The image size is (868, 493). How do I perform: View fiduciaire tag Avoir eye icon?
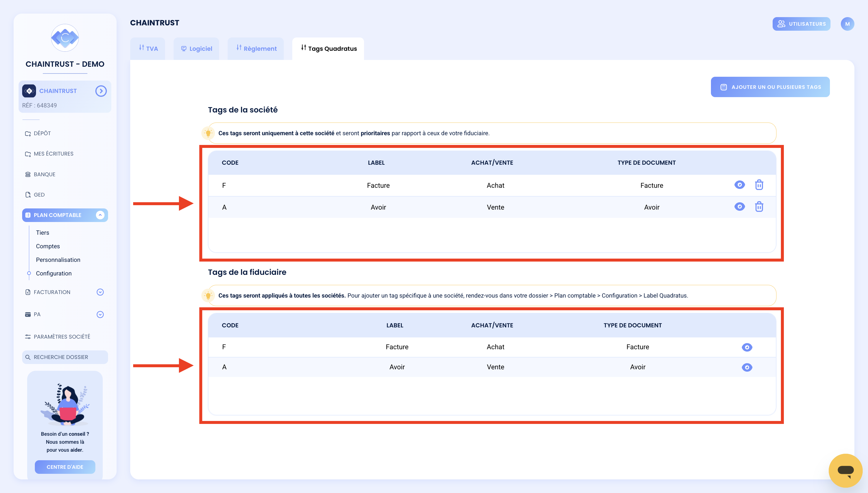pos(747,367)
